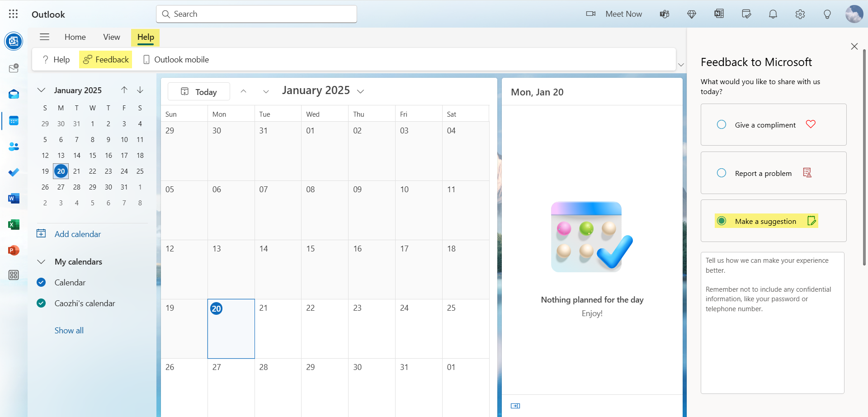The width and height of the screenshot is (868, 417).
Task: Click the new mail icon in sidebar
Action: click(14, 68)
